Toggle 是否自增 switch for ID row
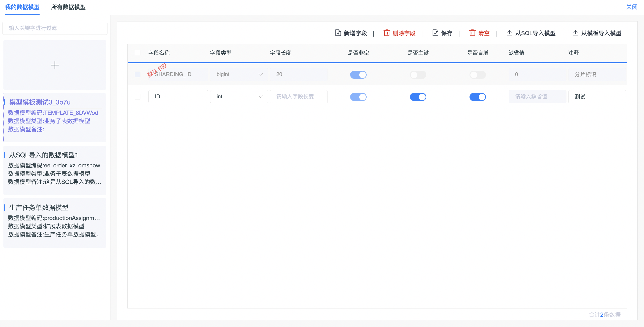 (x=478, y=97)
